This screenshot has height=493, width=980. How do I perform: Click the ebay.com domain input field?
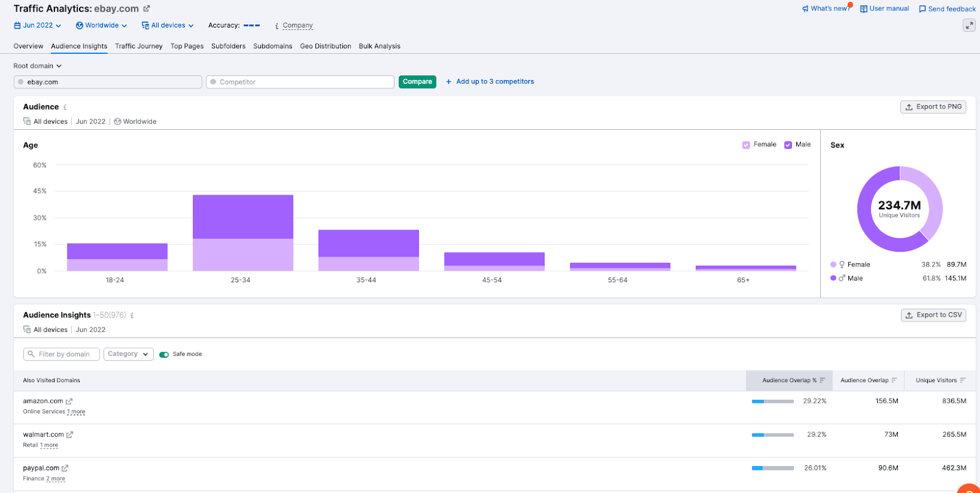click(x=108, y=82)
